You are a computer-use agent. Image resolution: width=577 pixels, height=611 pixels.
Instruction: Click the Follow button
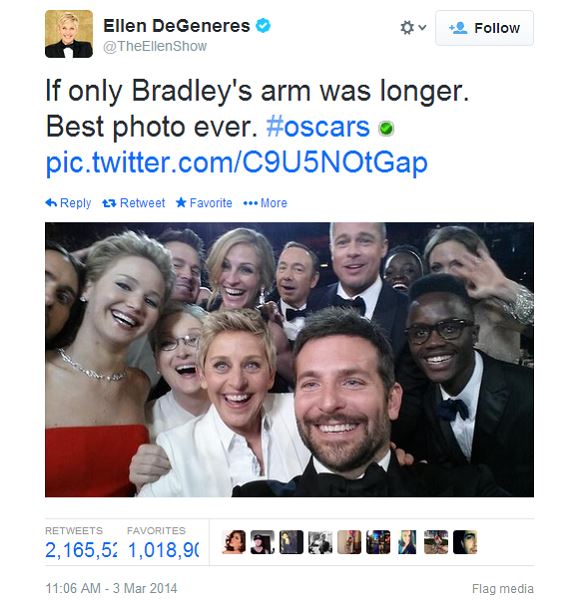(484, 28)
